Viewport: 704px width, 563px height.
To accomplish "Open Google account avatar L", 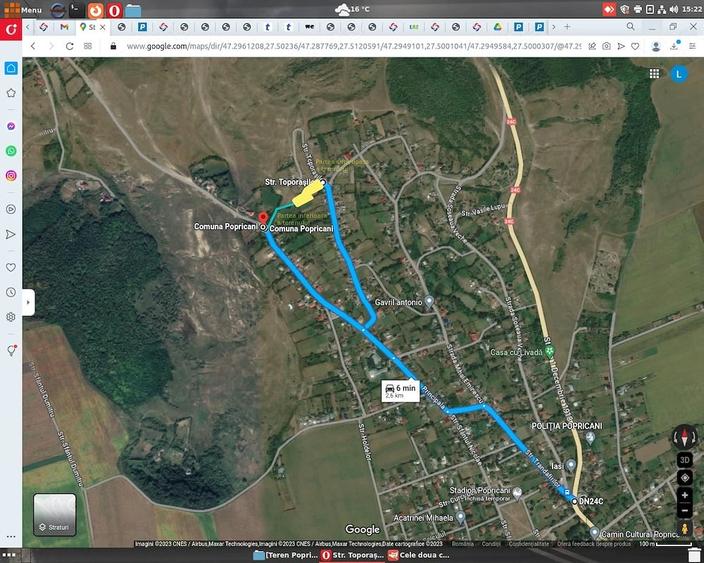I will click(679, 74).
